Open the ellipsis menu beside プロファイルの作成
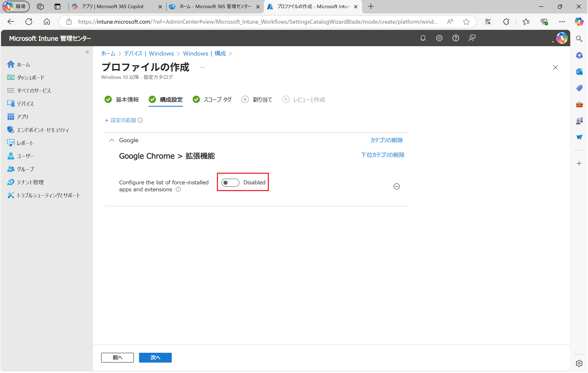 (x=202, y=68)
